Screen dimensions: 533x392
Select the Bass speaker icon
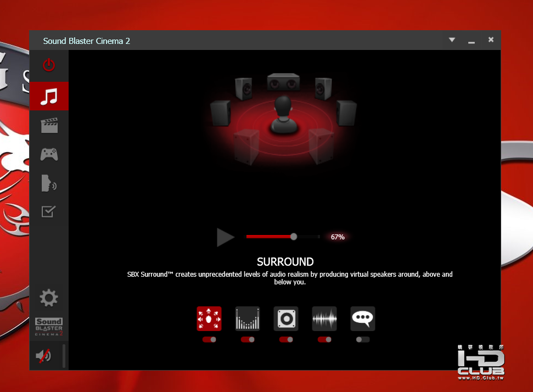286,318
